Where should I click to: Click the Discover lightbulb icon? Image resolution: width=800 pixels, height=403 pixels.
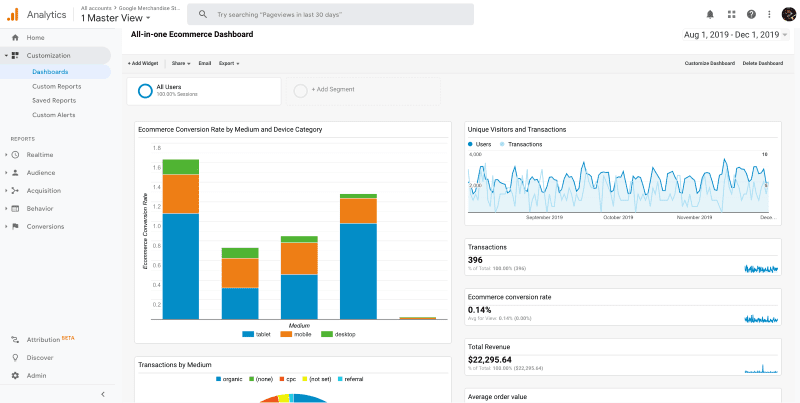tap(15, 358)
